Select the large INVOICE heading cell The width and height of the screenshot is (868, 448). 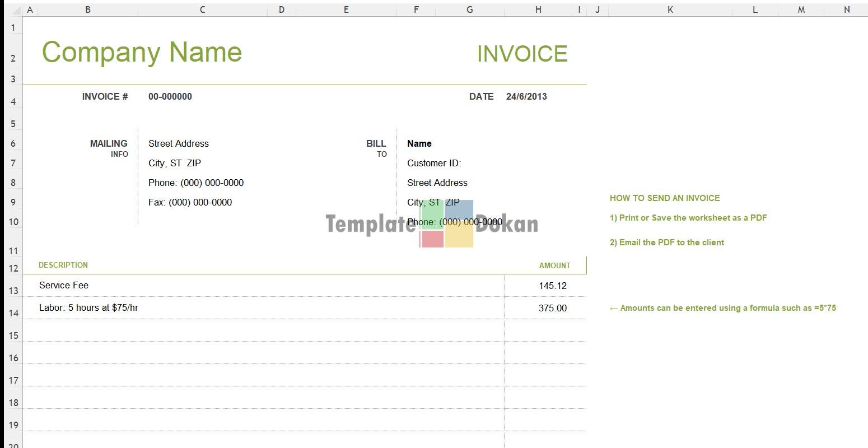[522, 54]
